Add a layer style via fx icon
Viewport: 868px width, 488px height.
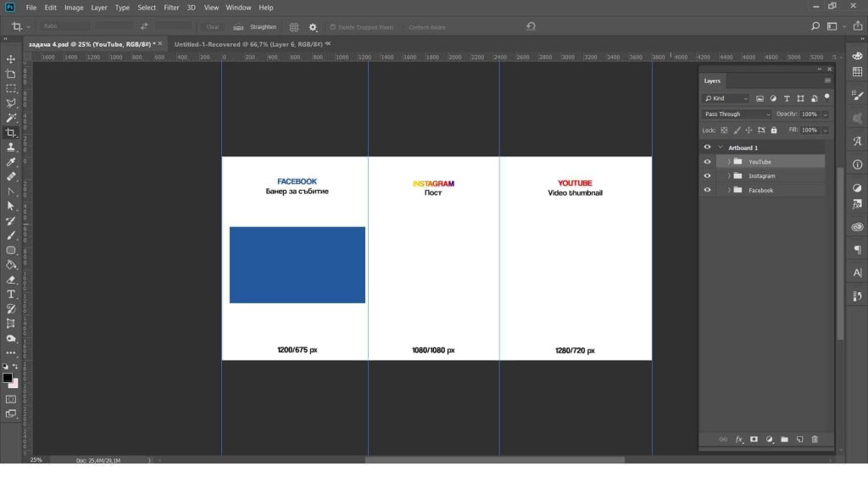(x=739, y=440)
